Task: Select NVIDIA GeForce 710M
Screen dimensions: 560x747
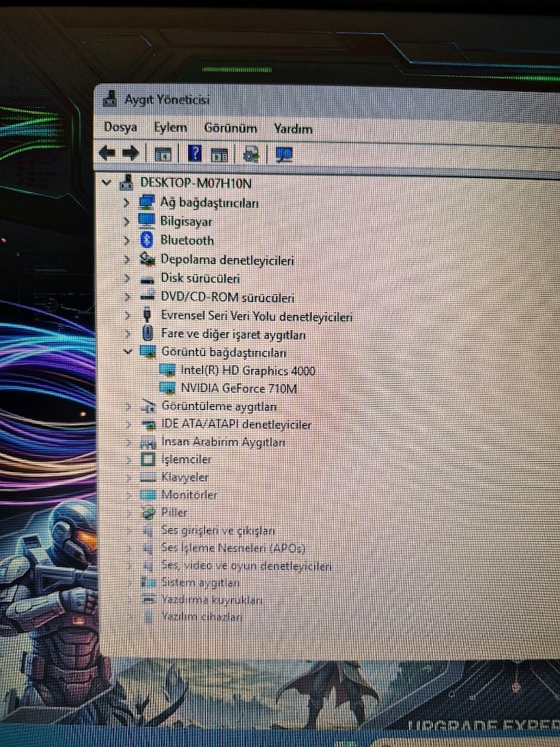Action: [238, 388]
